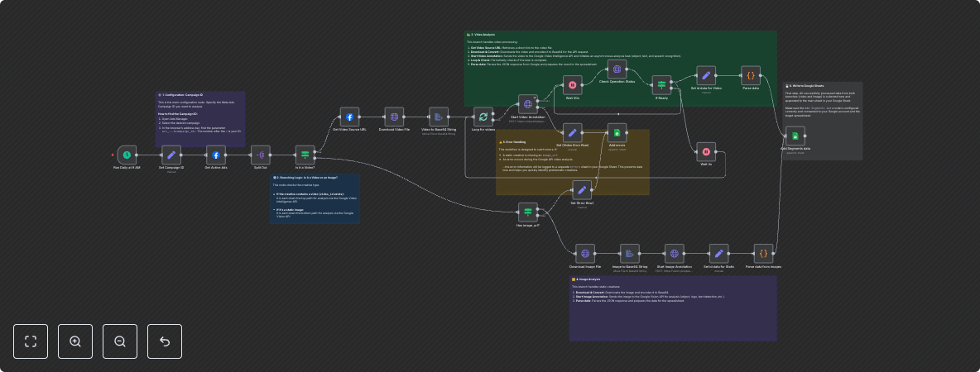The width and height of the screenshot is (980, 372).
Task: Select the Wait 30s node
Action: coord(573,85)
